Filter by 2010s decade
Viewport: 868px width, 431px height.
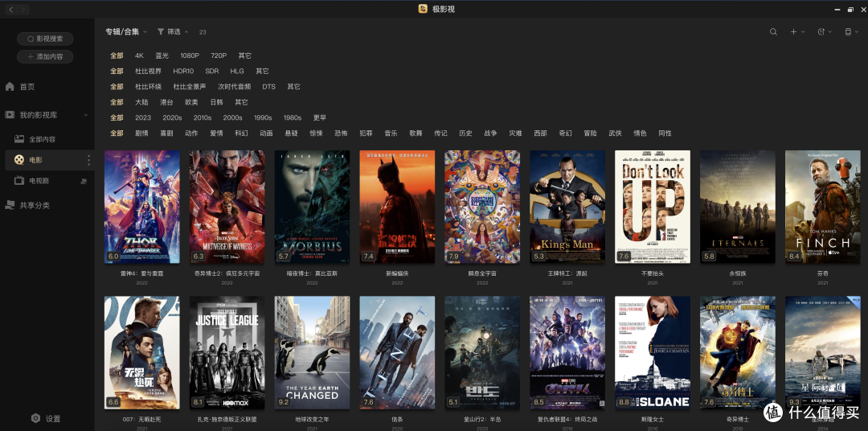pos(202,117)
